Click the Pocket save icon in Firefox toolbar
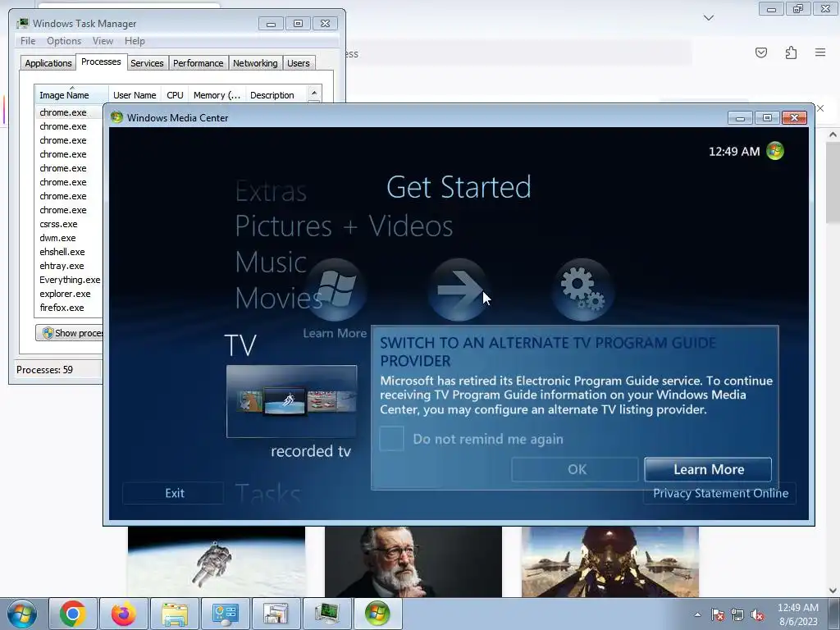 click(761, 52)
